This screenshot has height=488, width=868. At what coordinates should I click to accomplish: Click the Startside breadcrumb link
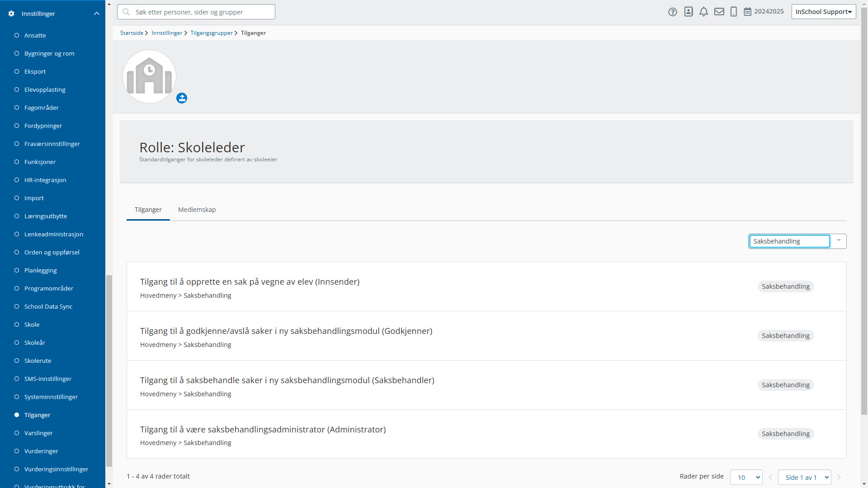(x=132, y=33)
